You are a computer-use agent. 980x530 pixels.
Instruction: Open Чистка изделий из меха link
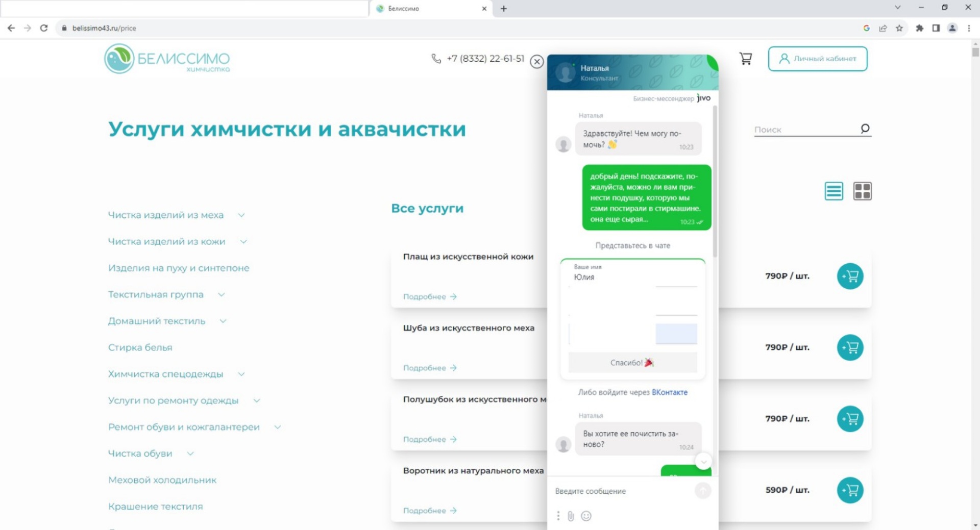pyautogui.click(x=166, y=215)
